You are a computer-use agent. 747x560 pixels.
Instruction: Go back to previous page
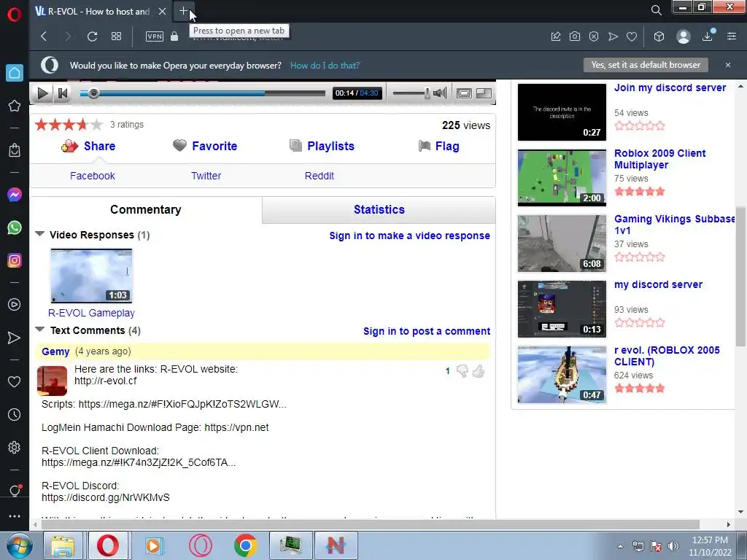[x=44, y=36]
